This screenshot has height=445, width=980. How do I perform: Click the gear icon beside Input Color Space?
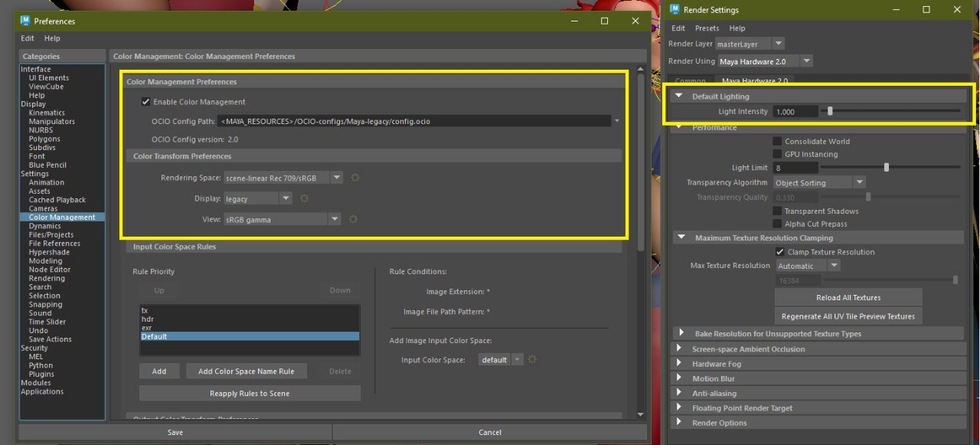coord(532,359)
